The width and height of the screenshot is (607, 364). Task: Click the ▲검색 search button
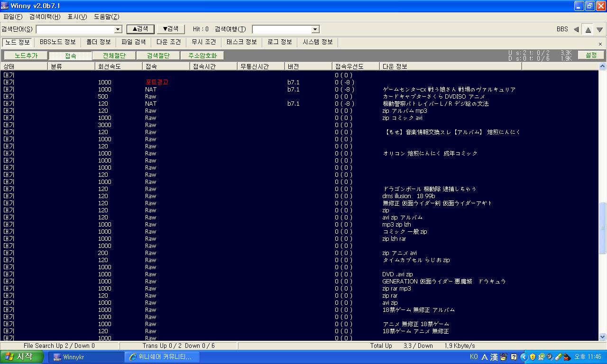coord(140,29)
